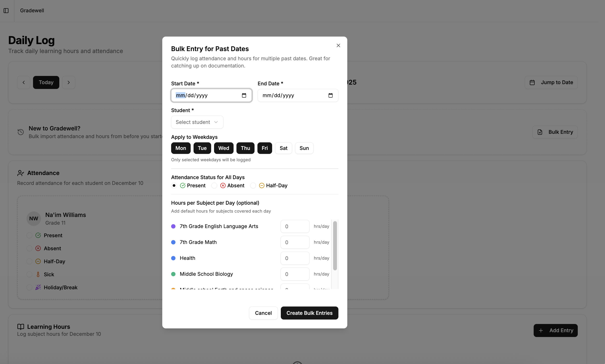Open the Select student dropdown
Screen dimensions: 605x364
pos(197,122)
